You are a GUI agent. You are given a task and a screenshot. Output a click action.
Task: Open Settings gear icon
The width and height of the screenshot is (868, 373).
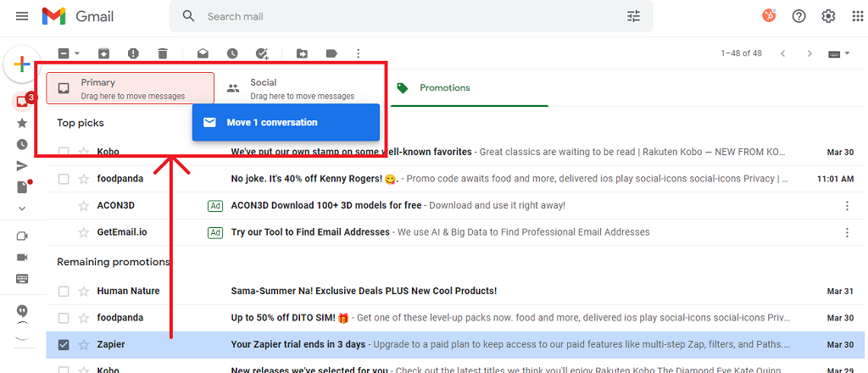point(828,16)
